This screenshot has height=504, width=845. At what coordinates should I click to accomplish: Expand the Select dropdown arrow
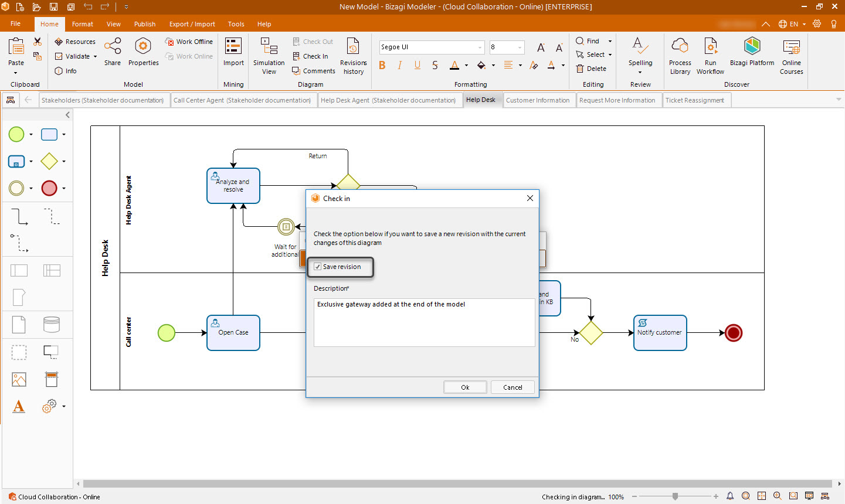(610, 55)
